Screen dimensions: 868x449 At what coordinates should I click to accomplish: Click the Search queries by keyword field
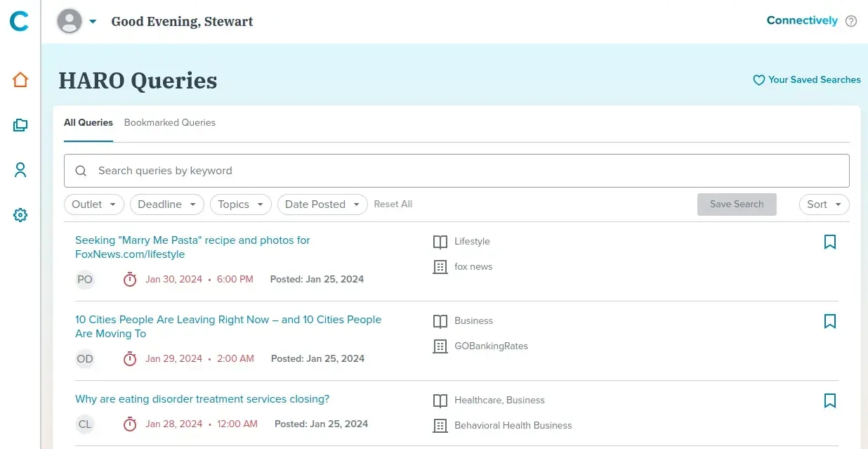(456, 171)
